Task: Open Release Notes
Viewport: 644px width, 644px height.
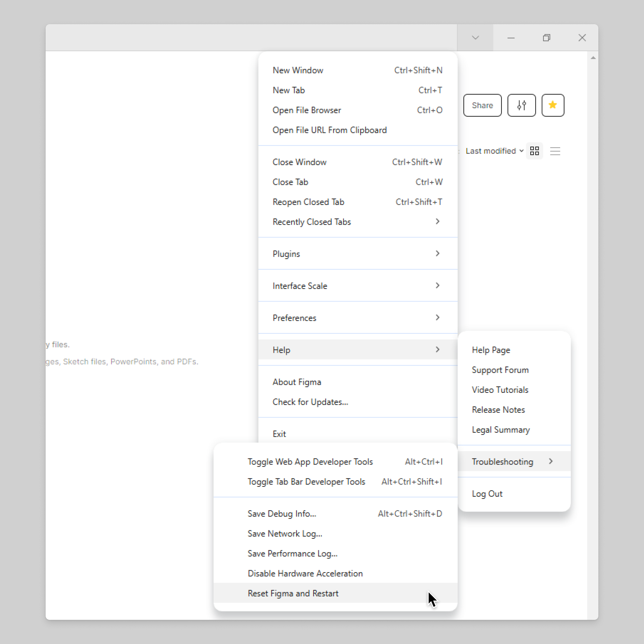Action: (x=514, y=410)
